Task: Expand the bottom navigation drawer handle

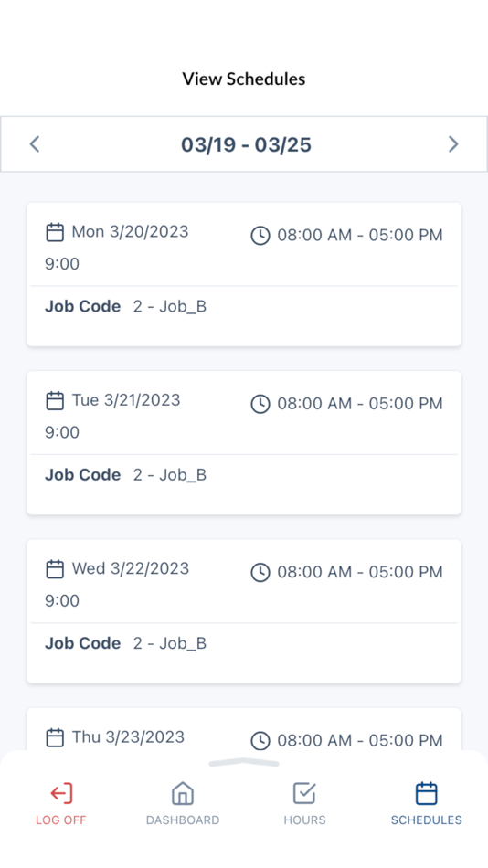Action: [244, 763]
